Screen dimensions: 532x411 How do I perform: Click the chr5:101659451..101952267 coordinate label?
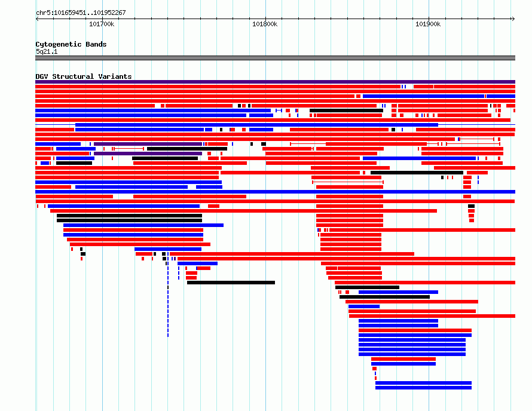(81, 13)
